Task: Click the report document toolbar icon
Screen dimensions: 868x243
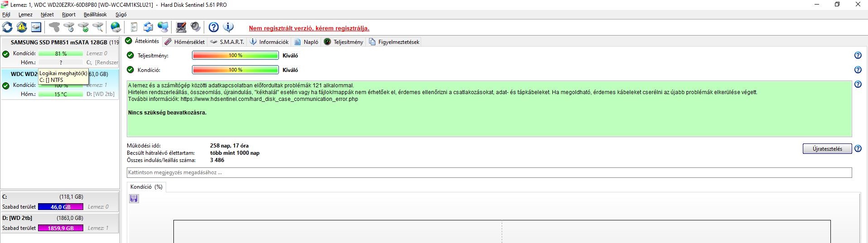Action: click(x=134, y=27)
